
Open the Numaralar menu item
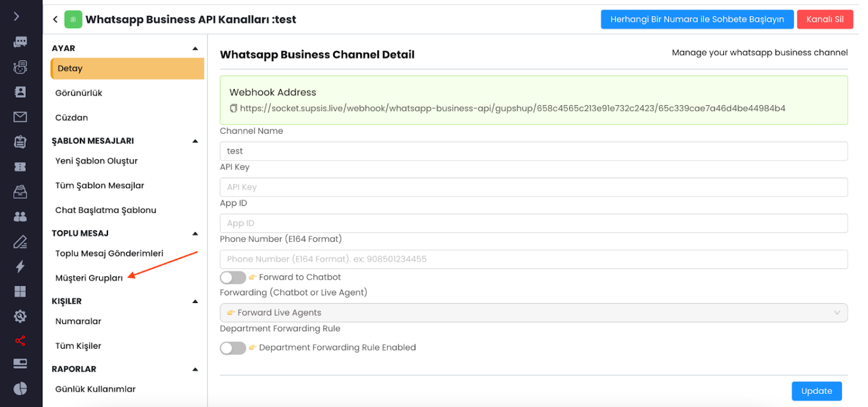78,322
